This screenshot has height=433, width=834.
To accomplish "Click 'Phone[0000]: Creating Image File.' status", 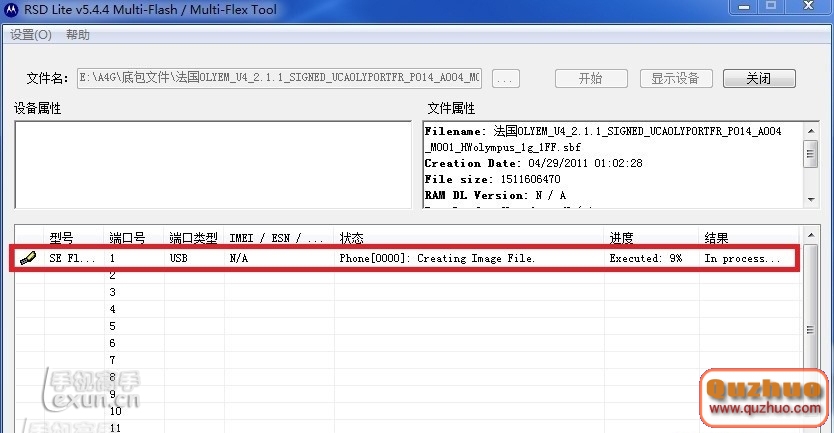I will (x=437, y=259).
